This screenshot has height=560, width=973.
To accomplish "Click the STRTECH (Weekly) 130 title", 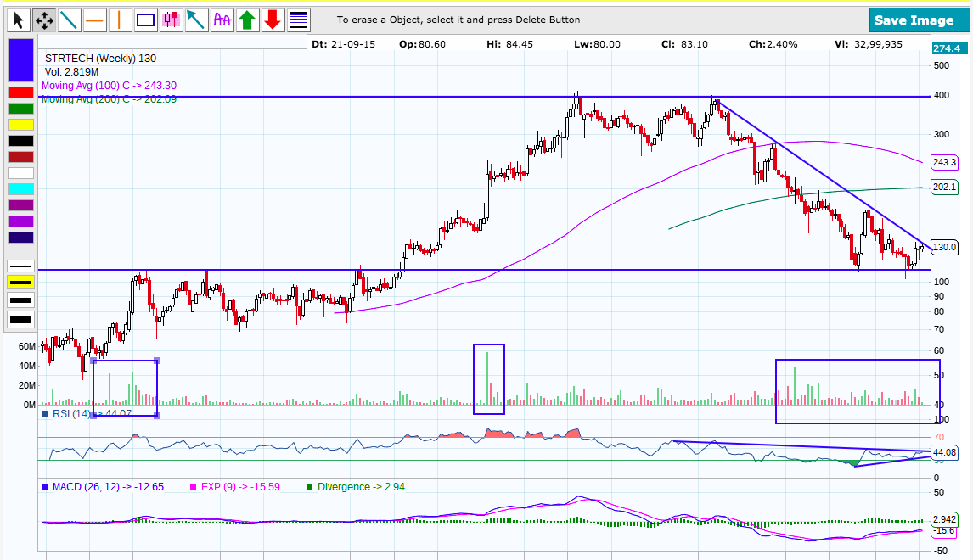I will (100, 59).
